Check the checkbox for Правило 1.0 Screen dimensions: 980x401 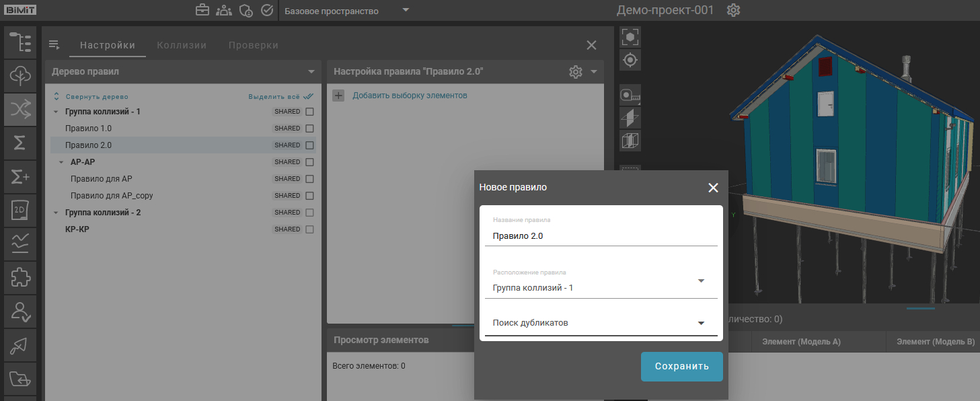pos(310,129)
